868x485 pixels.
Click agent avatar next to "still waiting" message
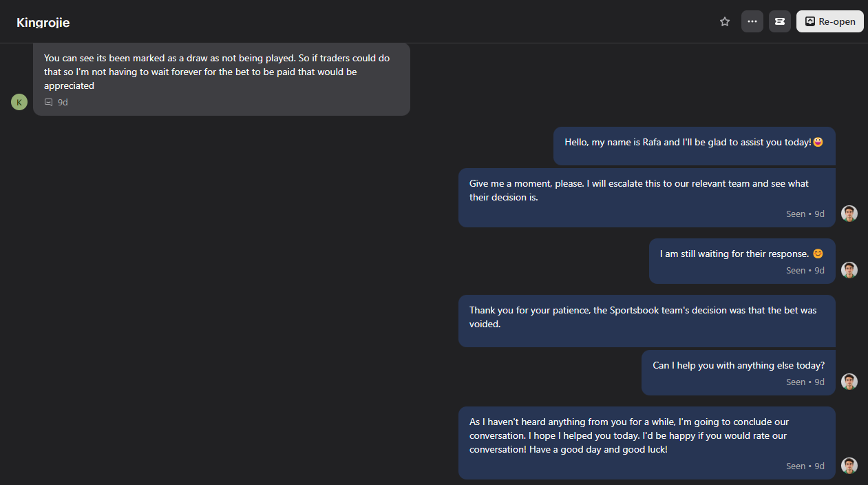click(x=849, y=270)
